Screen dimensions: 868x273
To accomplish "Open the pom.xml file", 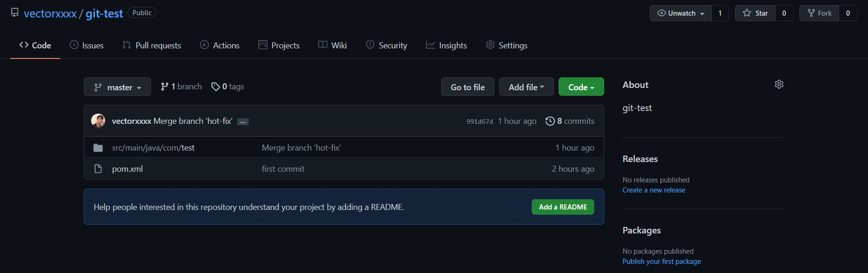I will coord(127,169).
